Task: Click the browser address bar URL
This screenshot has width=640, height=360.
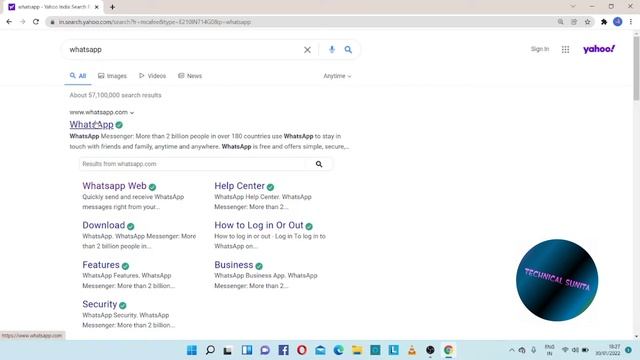Action: pyautogui.click(x=154, y=22)
